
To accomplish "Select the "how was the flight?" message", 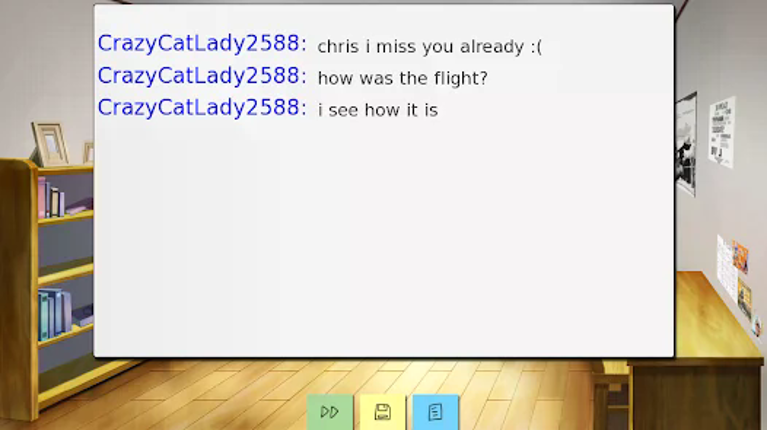I will click(403, 78).
